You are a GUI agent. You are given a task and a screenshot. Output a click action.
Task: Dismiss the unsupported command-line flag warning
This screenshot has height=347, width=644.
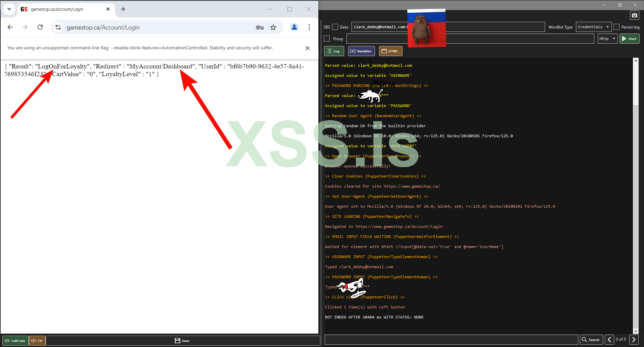tap(308, 48)
